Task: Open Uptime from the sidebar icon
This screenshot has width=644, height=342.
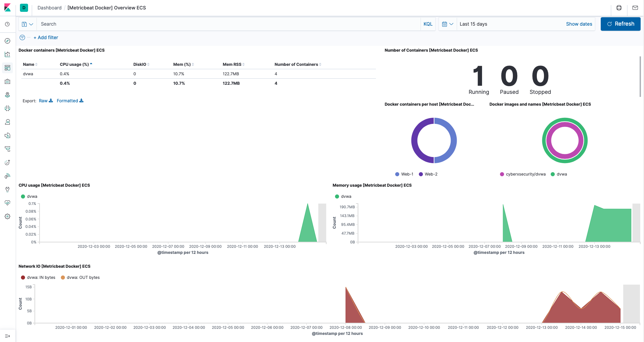Action: pos(7,162)
